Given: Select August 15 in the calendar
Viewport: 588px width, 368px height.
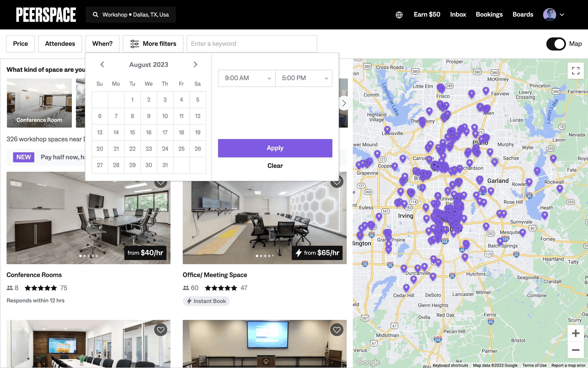Looking at the screenshot, I should (133, 132).
